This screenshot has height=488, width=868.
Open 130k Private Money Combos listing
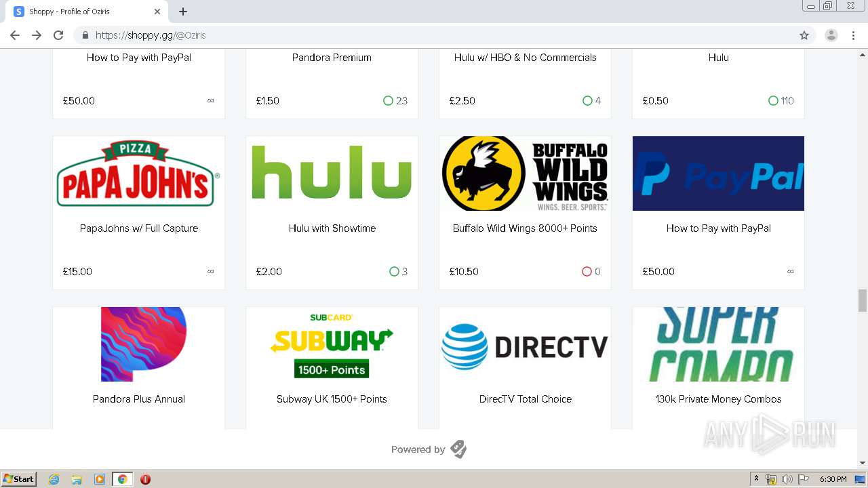(718, 399)
